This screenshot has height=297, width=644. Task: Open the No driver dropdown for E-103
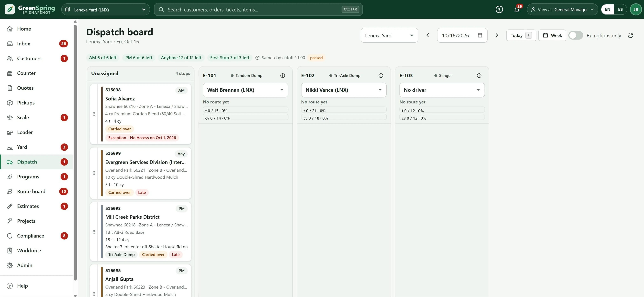pos(442,90)
